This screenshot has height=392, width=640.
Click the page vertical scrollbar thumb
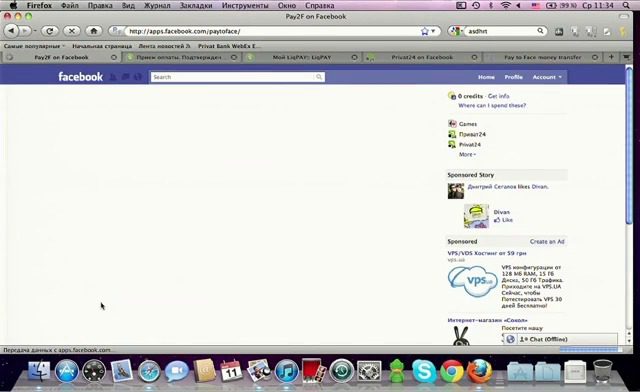click(x=629, y=145)
